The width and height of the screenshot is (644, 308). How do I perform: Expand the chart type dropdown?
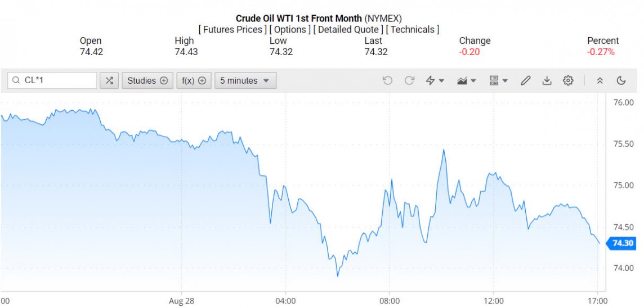click(467, 80)
